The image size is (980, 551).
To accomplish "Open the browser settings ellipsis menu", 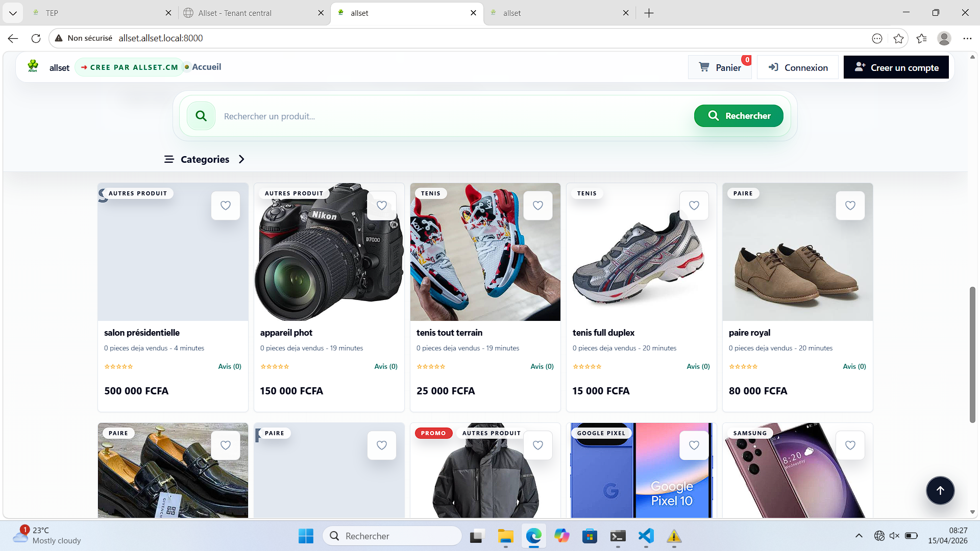I will point(967,38).
